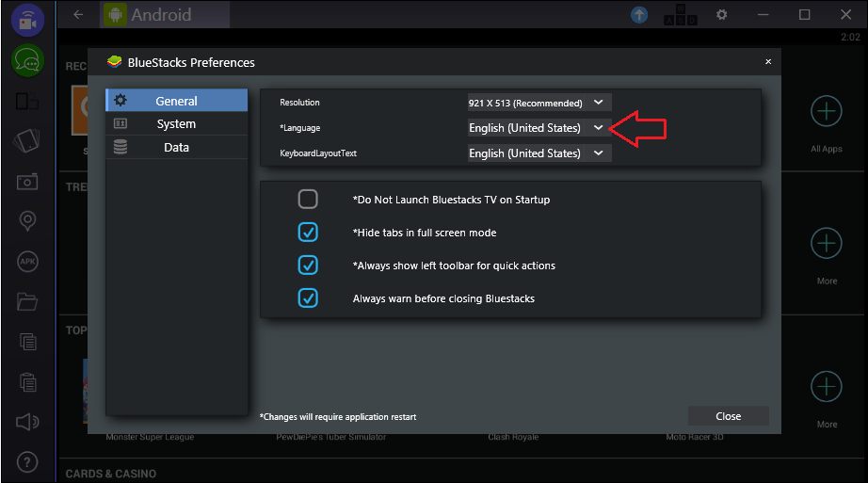Click the screenshot camera icon in sidebar
Viewport: 868px width, 483px height.
click(27, 181)
